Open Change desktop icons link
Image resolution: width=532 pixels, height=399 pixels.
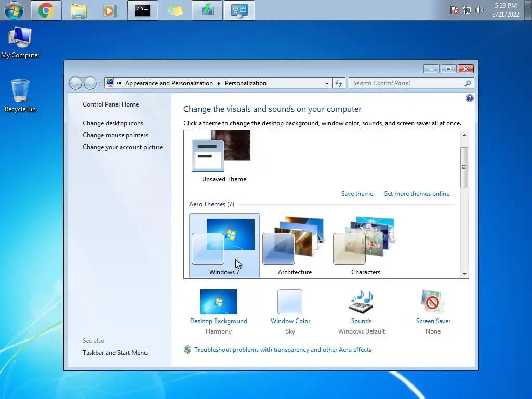[113, 123]
